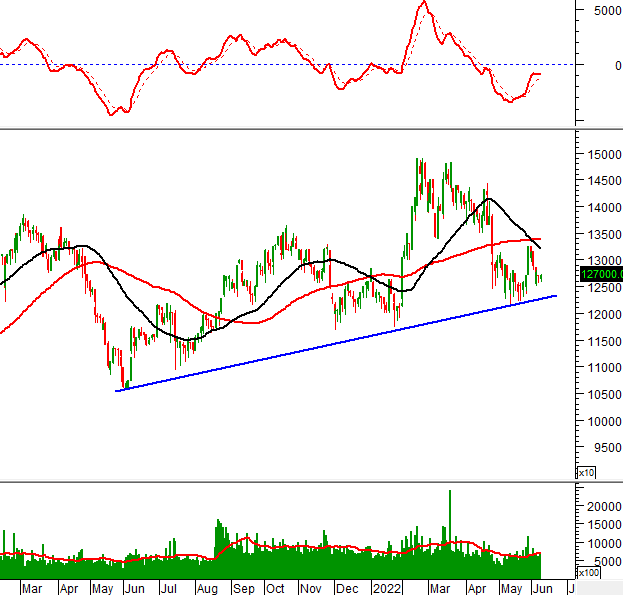Select the 2022 year marker on timeline
Viewport: 623px width, 595px height.
click(385, 590)
